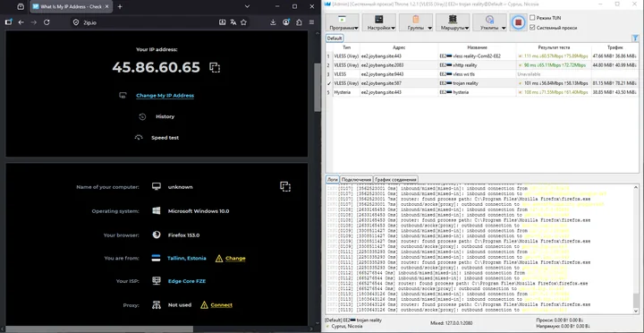This screenshot has width=644, height=333.
Task: Open the Speed test link
Action: (165, 138)
